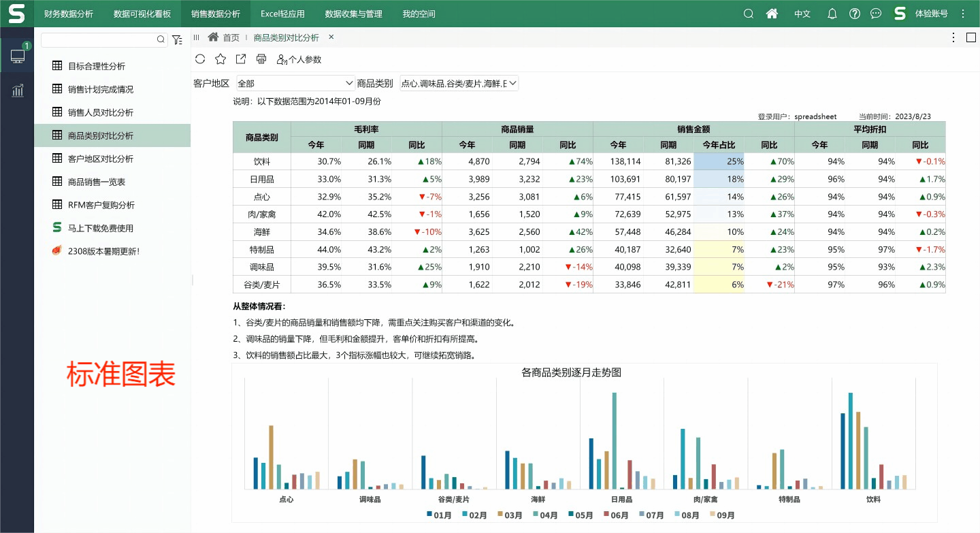The image size is (980, 533).
Task: Expand the 客户地区 dropdown
Action: [x=295, y=83]
